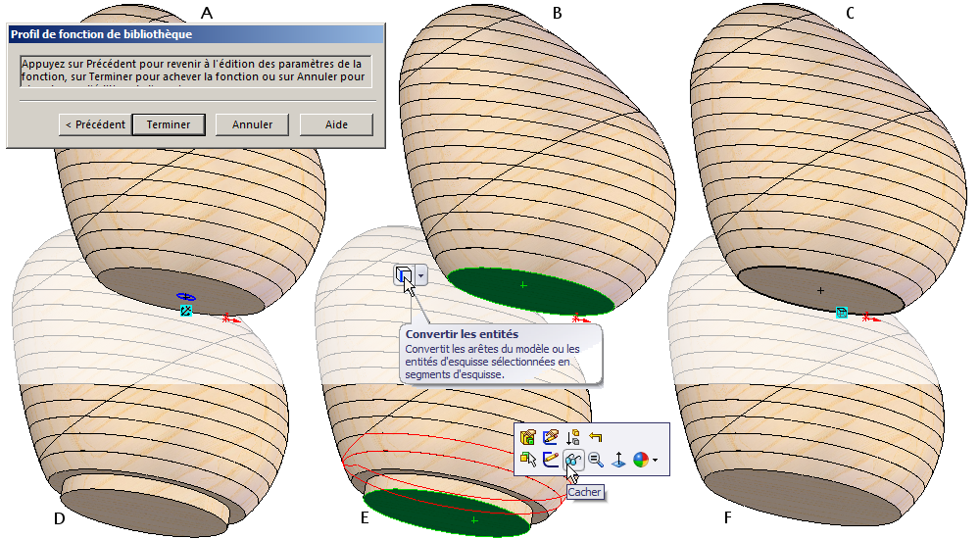The width and height of the screenshot is (980, 539).
Task: Click the Annuler button
Action: click(253, 124)
